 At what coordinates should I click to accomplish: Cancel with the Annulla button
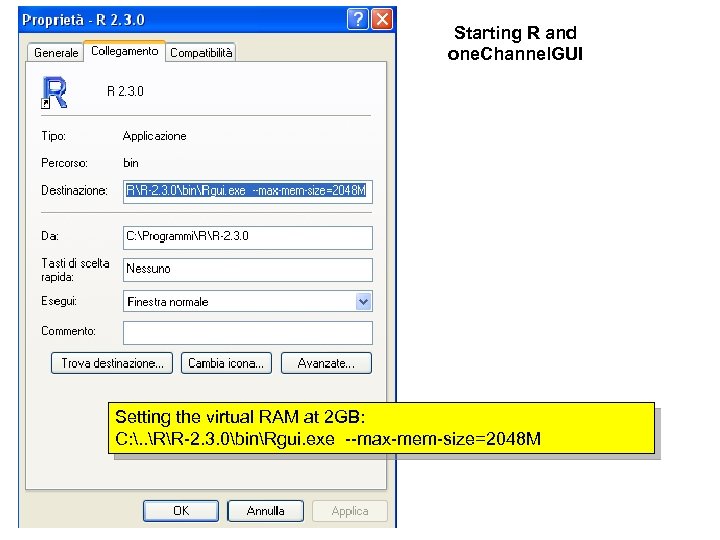pyautogui.click(x=265, y=511)
